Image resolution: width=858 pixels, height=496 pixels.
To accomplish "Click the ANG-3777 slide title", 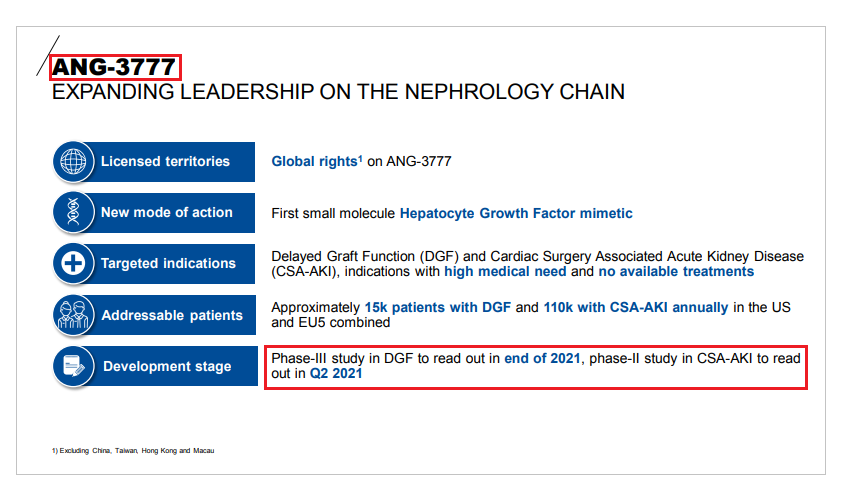I will (115, 67).
